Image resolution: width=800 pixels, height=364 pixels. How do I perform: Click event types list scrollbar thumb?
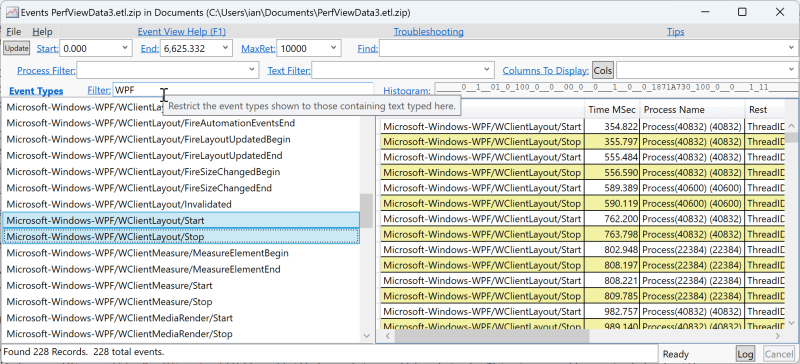tap(366, 211)
